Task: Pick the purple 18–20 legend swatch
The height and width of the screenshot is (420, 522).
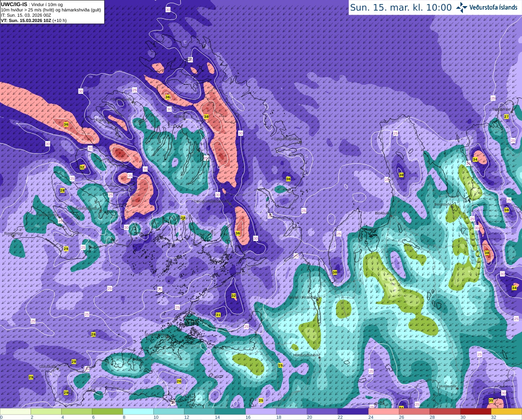Action: [x=292, y=411]
